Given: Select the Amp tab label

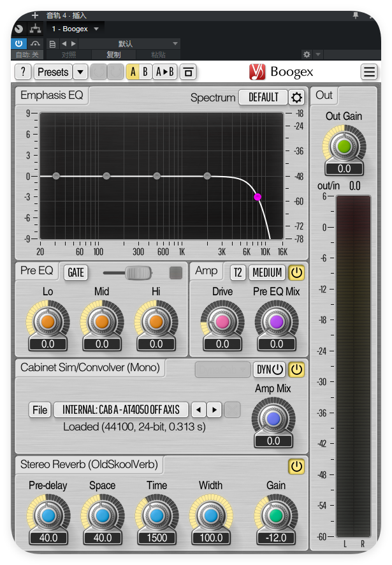Looking at the screenshot, I should (206, 270).
